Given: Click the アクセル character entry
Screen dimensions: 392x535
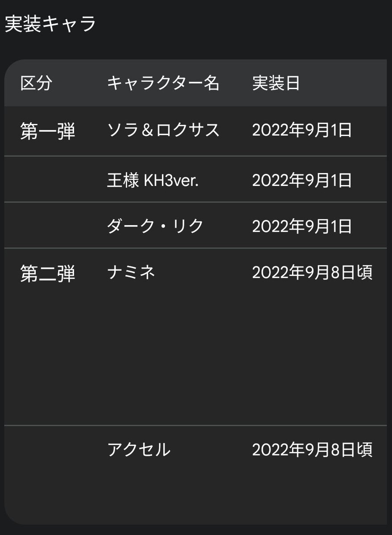Looking at the screenshot, I should 139,449.
